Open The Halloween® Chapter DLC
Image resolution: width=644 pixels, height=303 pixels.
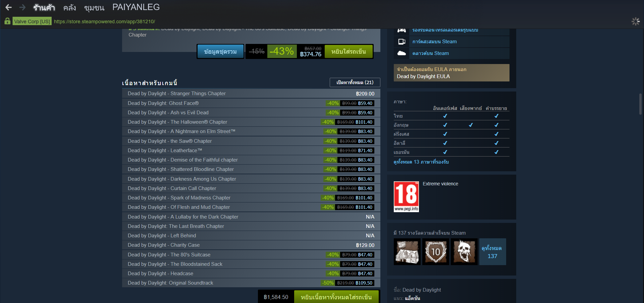point(251,122)
